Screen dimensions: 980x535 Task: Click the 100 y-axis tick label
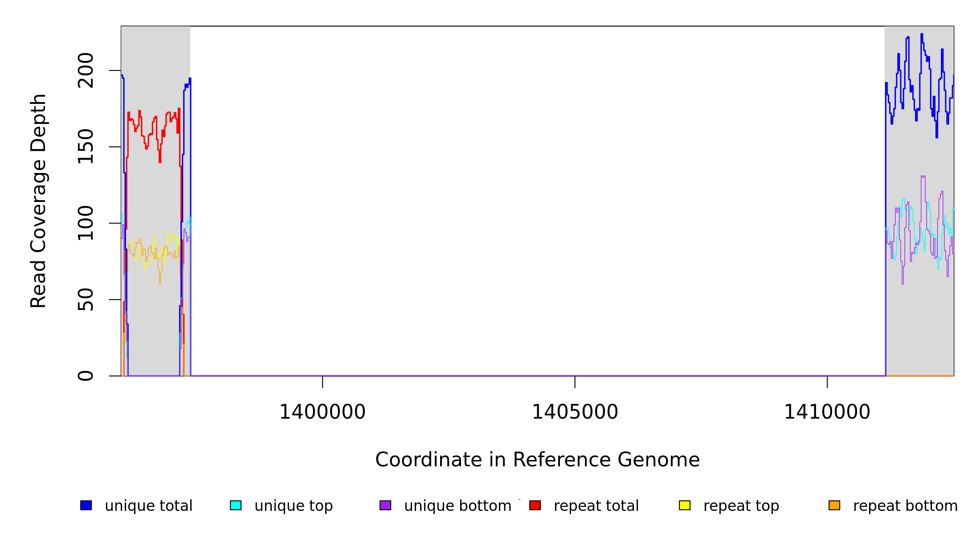click(x=86, y=223)
